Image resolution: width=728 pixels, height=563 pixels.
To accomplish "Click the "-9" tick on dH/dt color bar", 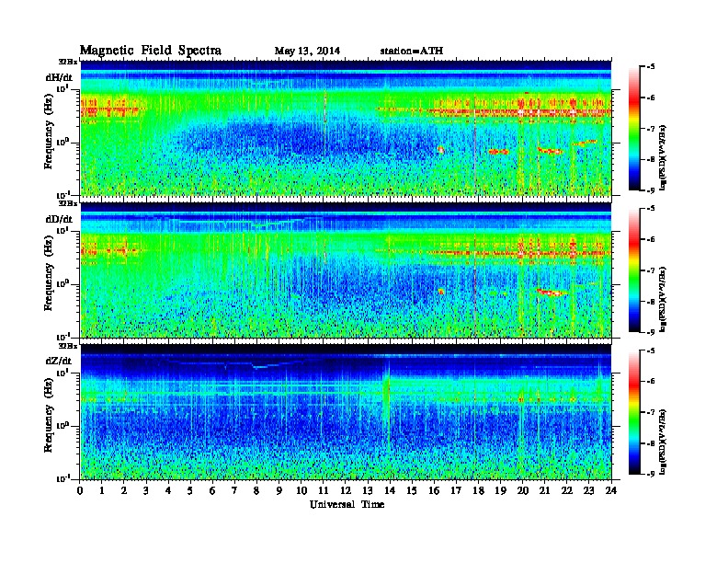I will [x=651, y=190].
